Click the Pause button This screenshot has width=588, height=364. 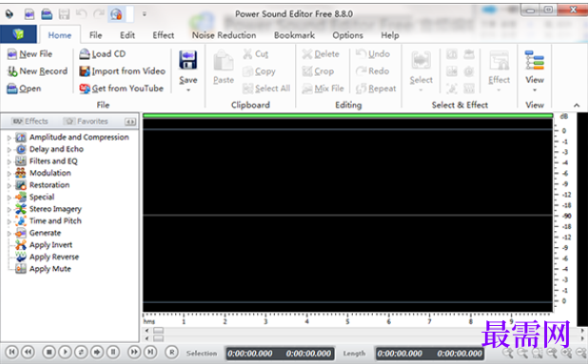pyautogui.click(x=113, y=352)
